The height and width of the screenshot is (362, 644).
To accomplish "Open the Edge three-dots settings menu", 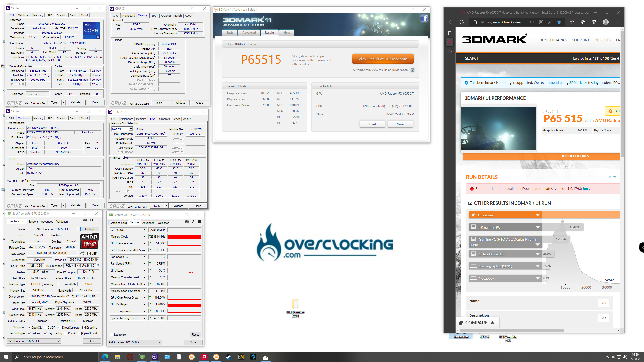I will [617, 22].
